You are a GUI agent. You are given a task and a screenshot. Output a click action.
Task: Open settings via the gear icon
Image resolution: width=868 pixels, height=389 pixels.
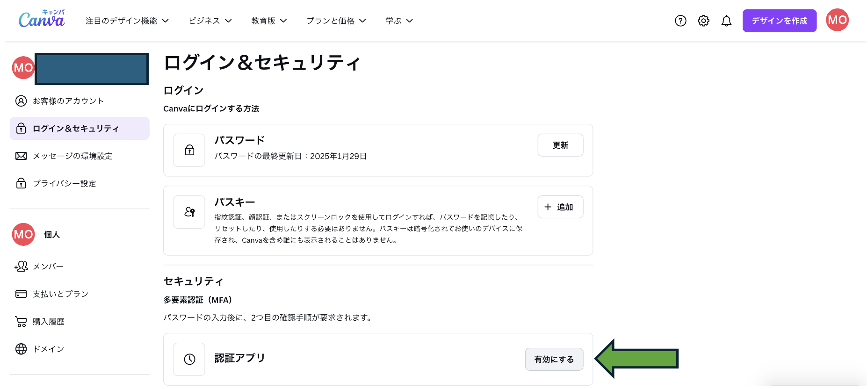click(703, 21)
